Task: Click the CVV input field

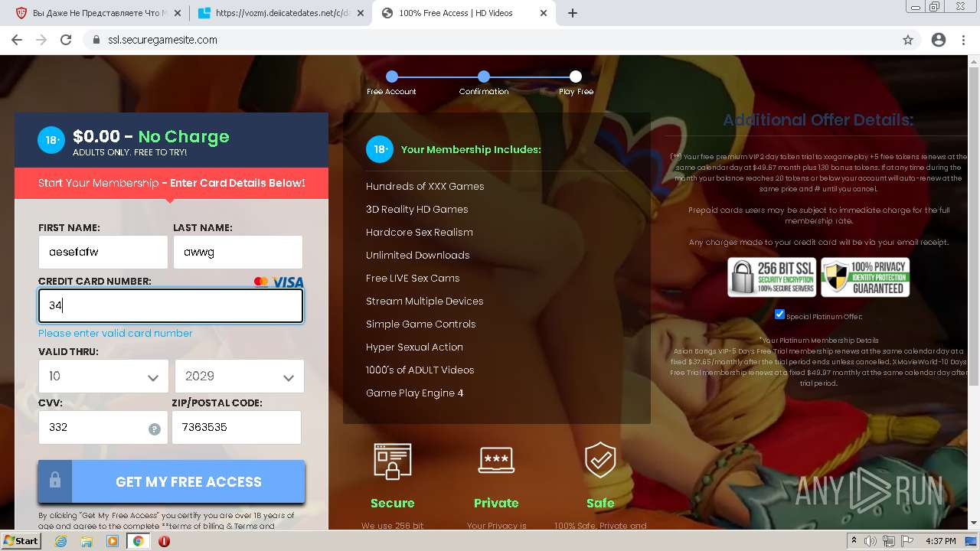Action: tap(103, 427)
